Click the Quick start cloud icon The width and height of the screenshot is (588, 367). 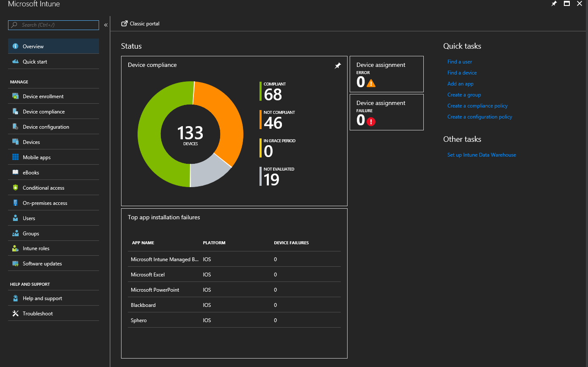coord(15,61)
